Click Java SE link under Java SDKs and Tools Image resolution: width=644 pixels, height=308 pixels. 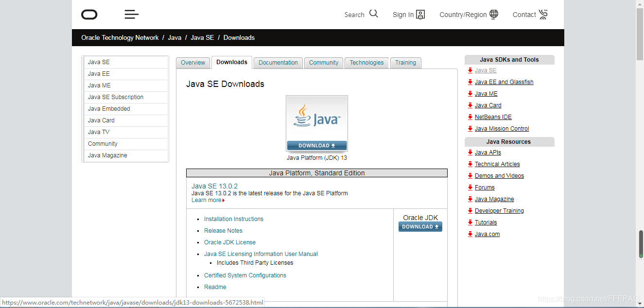click(486, 70)
